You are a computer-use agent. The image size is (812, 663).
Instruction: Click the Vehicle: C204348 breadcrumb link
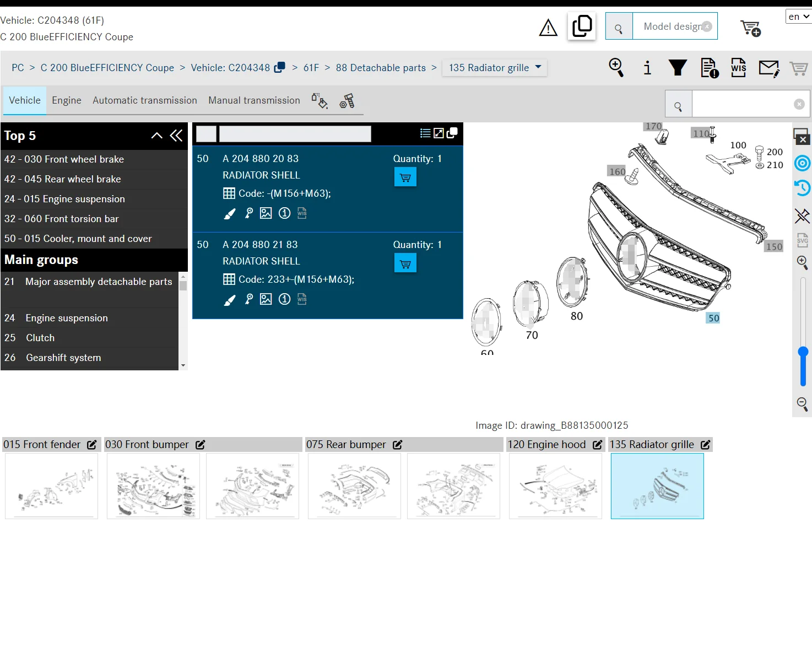[230, 68]
